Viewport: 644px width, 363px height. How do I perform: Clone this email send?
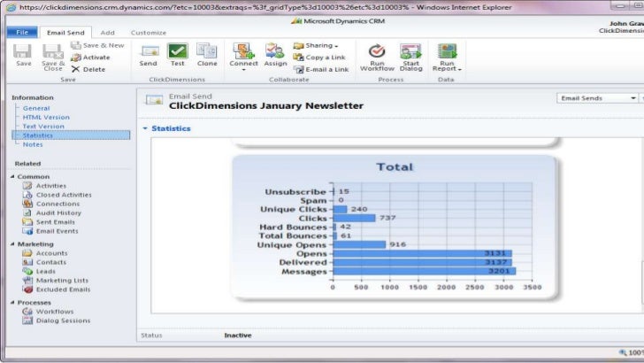click(207, 55)
